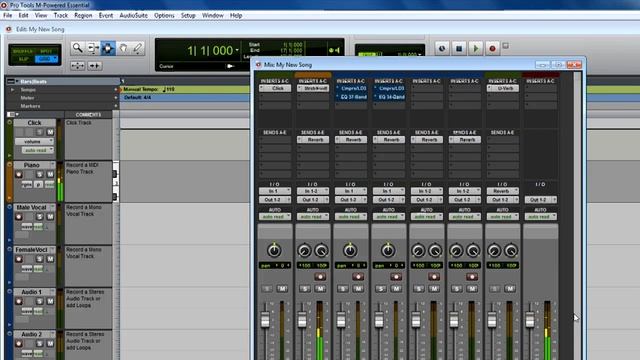Record-enable the fourth mixer channel strip
The image size is (640, 360).
coord(396,277)
